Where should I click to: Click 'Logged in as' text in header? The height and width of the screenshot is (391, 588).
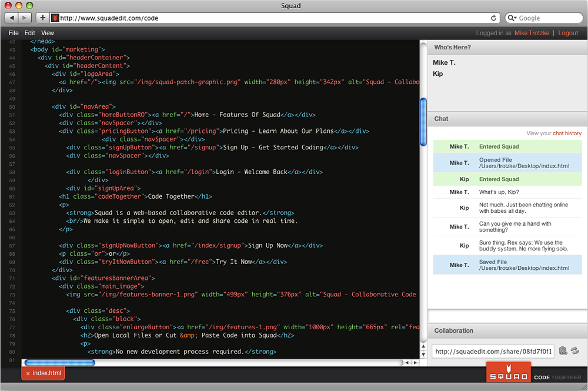493,33
